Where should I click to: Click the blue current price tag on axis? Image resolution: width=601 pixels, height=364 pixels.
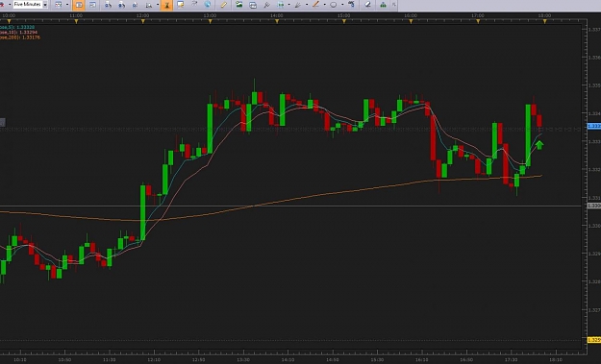[594, 126]
